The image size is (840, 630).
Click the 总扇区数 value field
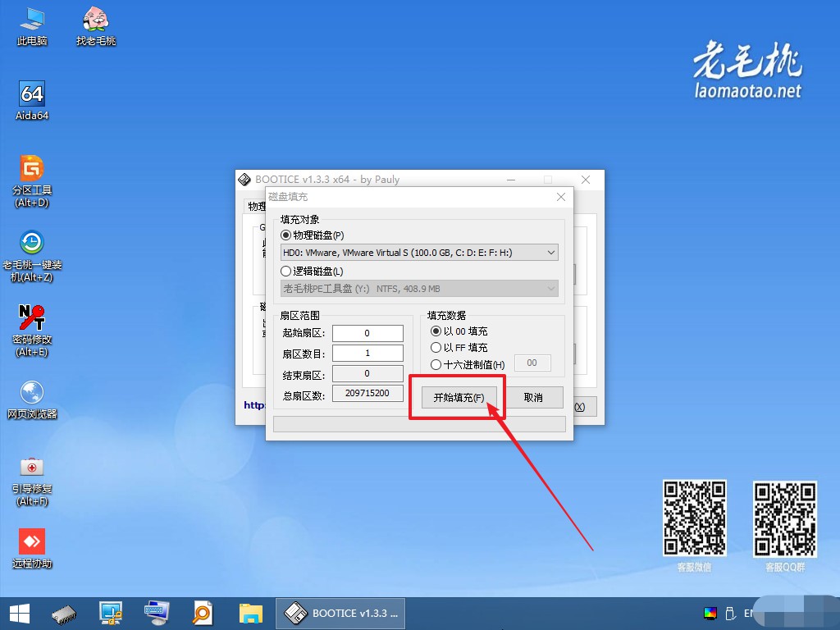[x=367, y=393]
